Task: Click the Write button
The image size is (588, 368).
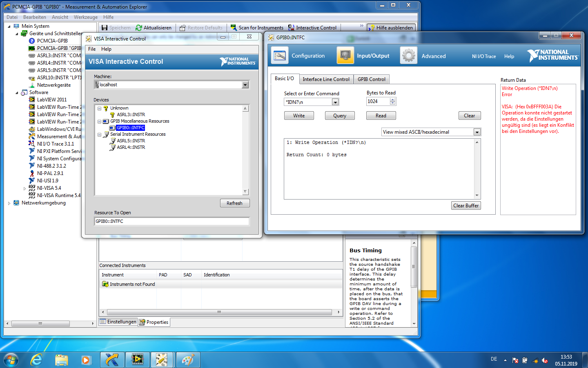Action: coord(299,116)
